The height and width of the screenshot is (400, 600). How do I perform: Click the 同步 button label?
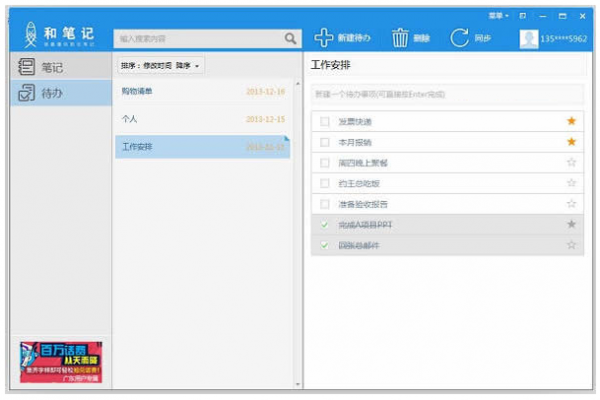(483, 38)
